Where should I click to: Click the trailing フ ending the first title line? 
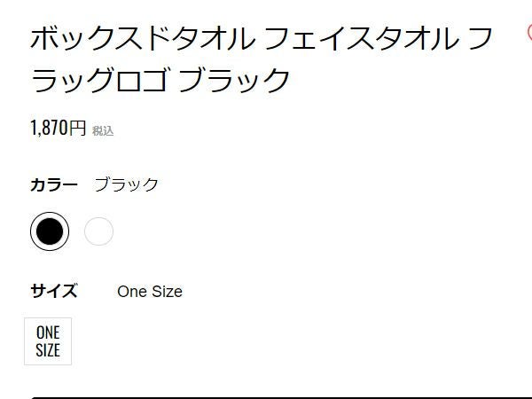click(x=478, y=39)
